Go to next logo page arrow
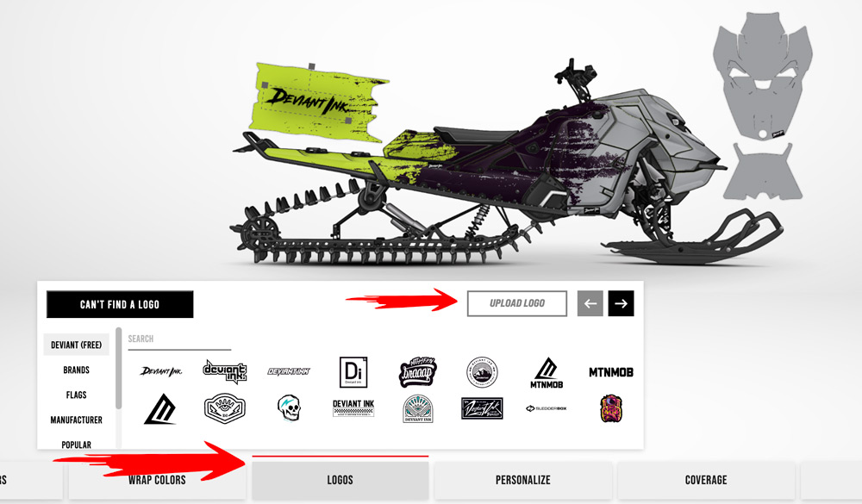The height and width of the screenshot is (504, 862). tap(621, 303)
